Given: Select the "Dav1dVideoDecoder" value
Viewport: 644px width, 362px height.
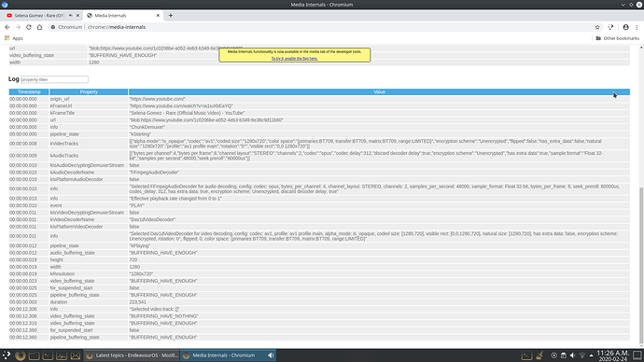Looking at the screenshot, I should coord(152,219).
